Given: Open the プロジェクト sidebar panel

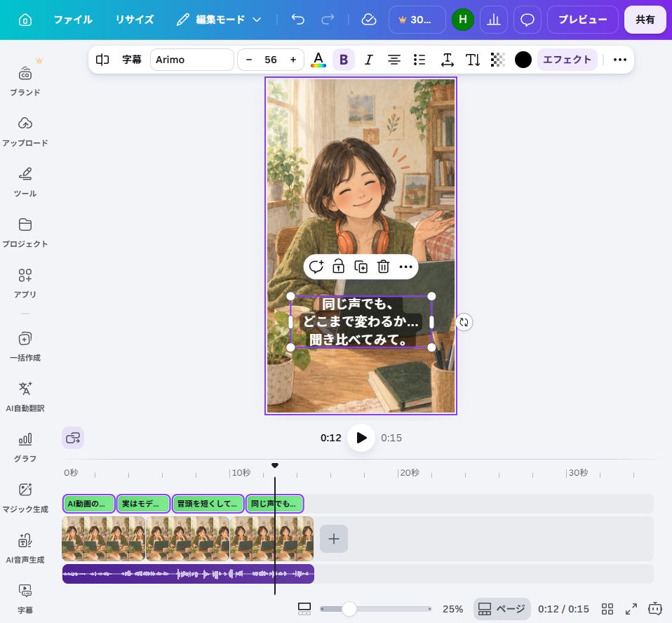Looking at the screenshot, I should (25, 232).
